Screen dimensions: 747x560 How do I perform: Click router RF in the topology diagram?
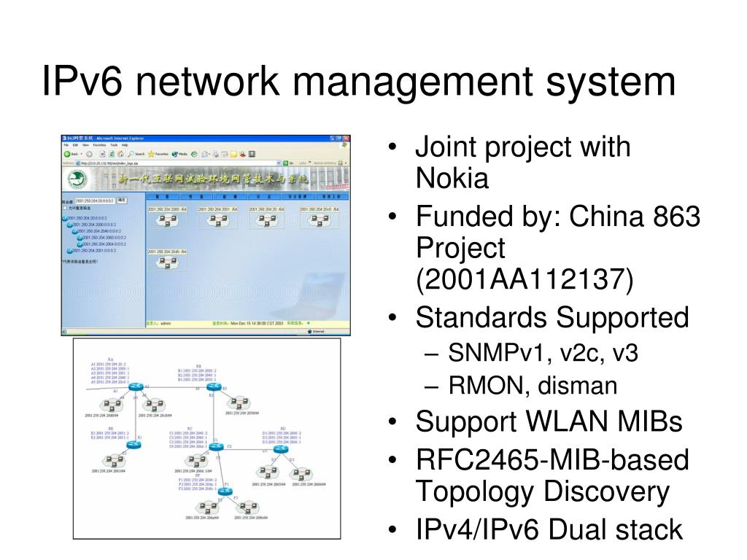(225, 491)
